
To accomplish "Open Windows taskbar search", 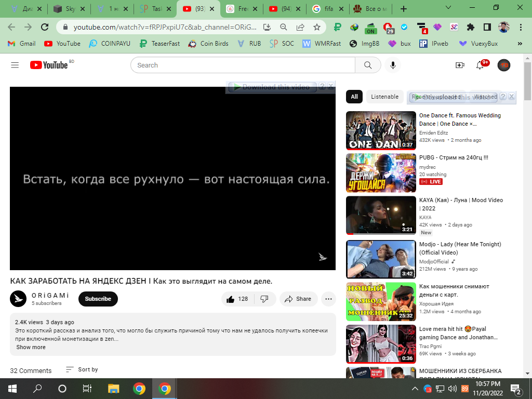I will coord(37,389).
